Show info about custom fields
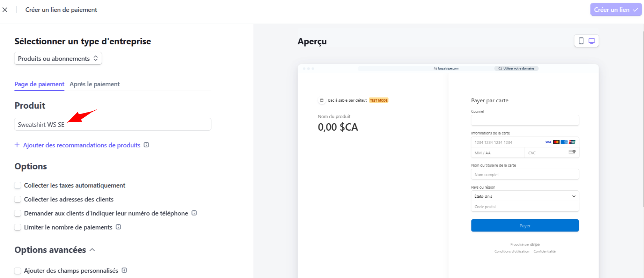 [124, 270]
